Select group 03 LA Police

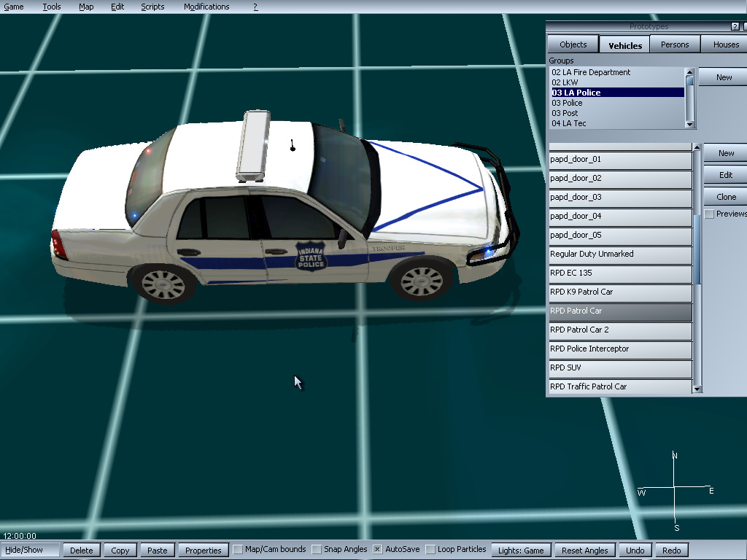[x=617, y=93]
